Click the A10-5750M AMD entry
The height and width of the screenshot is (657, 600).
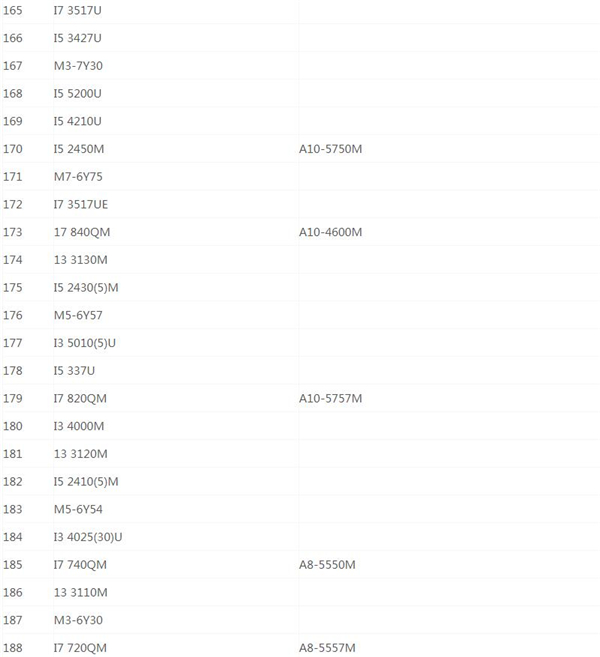[330, 149]
